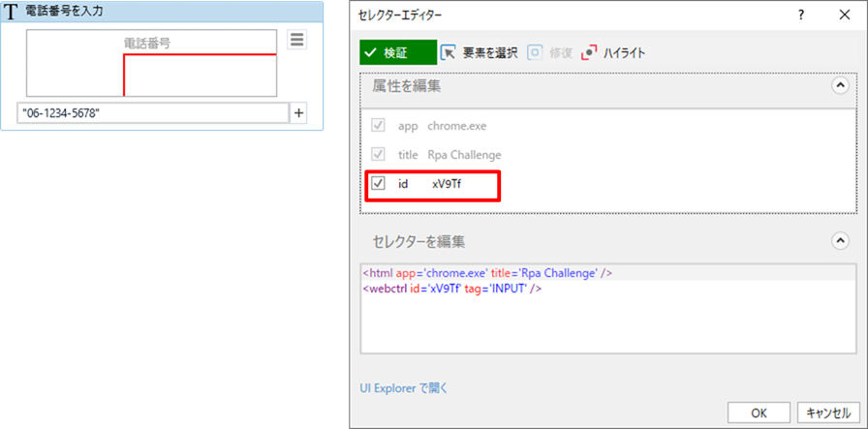Click the 属性を編集 heading text

coord(407,86)
